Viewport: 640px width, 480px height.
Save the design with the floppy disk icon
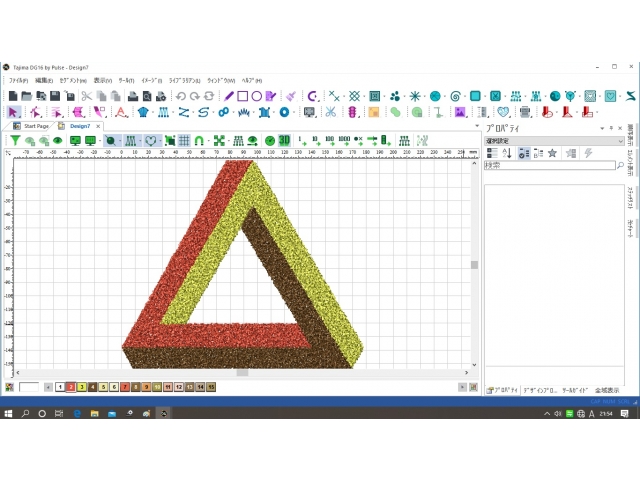coord(55,96)
